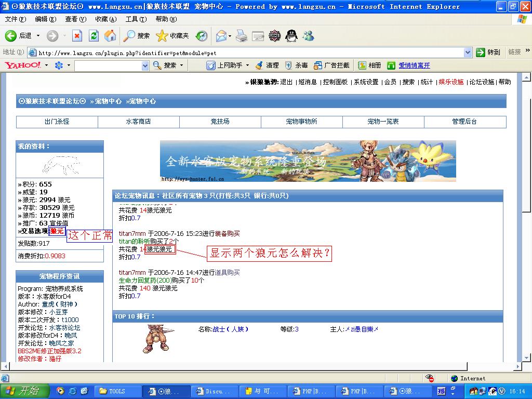
Task: Stop page loading with the red X icon
Action: click(77, 36)
